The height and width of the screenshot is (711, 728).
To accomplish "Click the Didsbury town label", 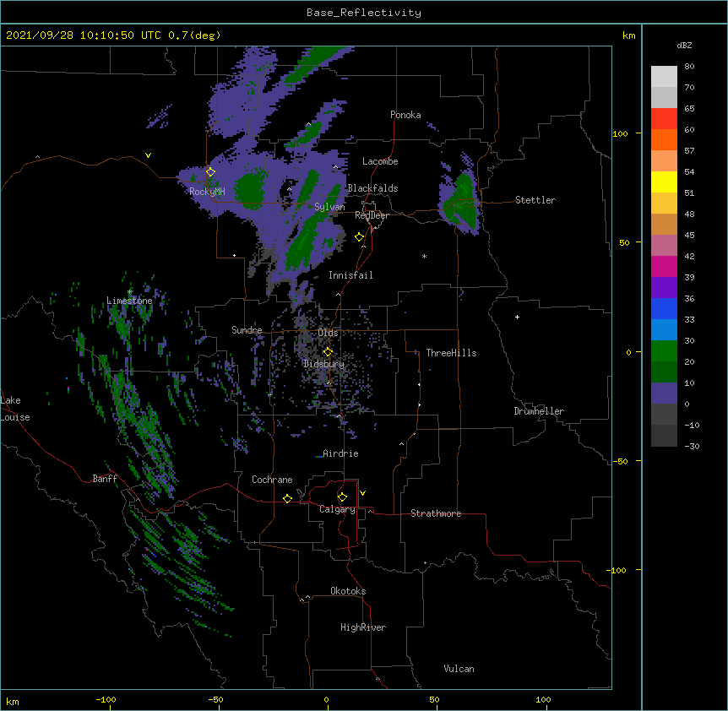I will (x=324, y=364).
